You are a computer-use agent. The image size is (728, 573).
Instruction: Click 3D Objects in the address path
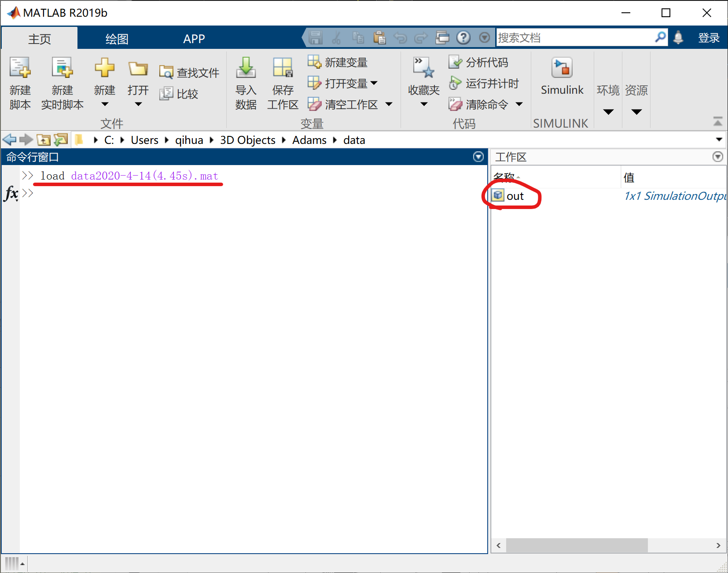(248, 140)
